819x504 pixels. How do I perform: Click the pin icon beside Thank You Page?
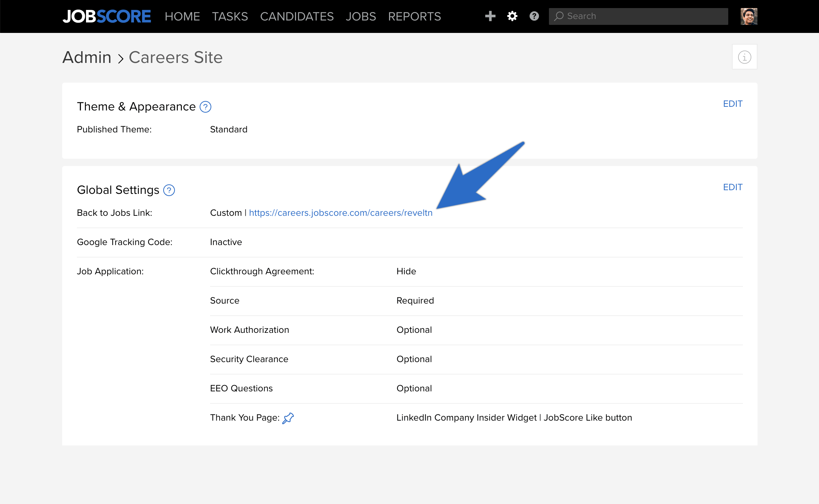click(288, 418)
